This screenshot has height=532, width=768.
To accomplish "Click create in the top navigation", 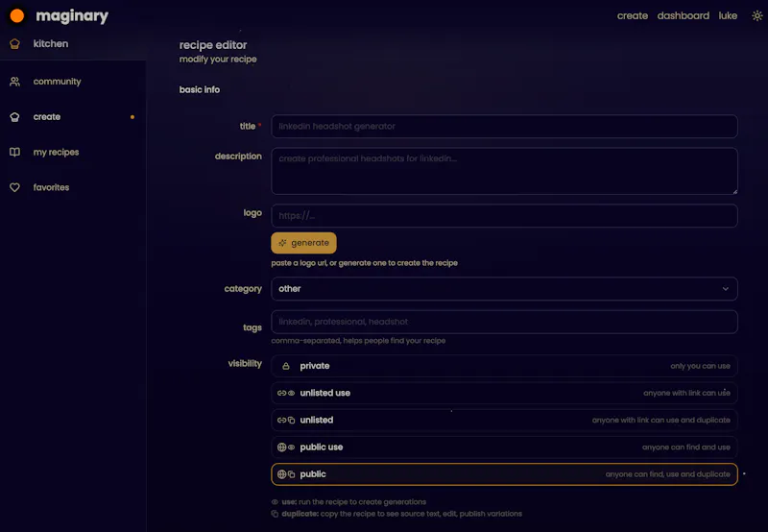I will [633, 15].
